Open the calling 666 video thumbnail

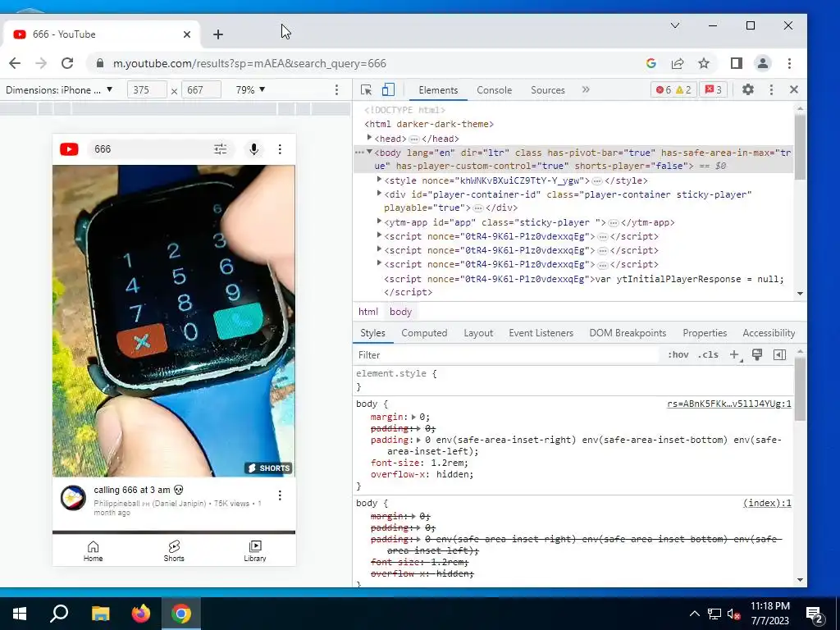(174, 321)
